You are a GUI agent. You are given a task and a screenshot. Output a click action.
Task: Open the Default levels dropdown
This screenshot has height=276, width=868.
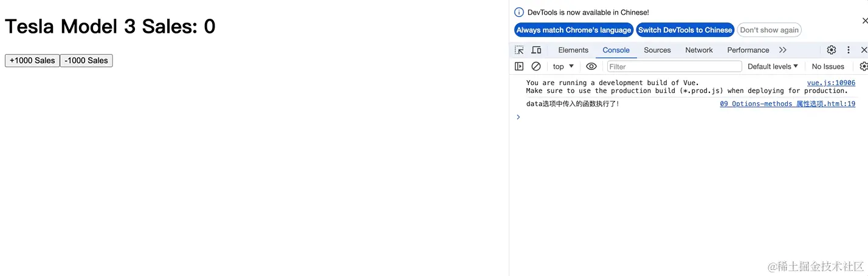[773, 66]
